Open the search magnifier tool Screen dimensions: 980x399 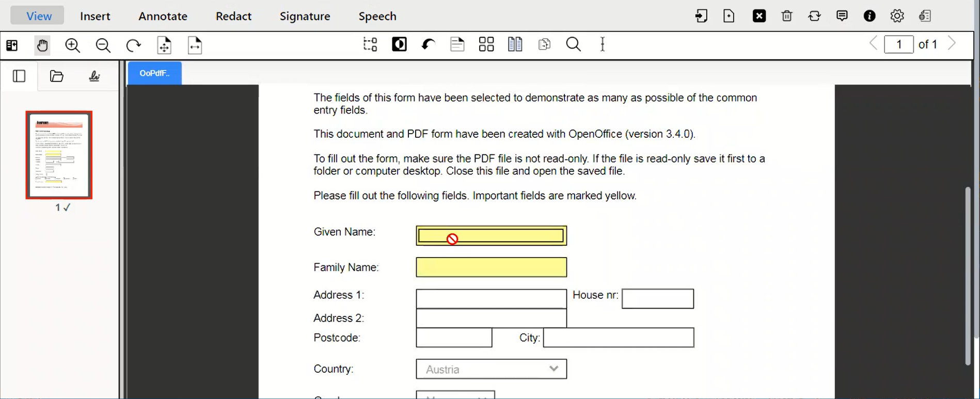(573, 44)
